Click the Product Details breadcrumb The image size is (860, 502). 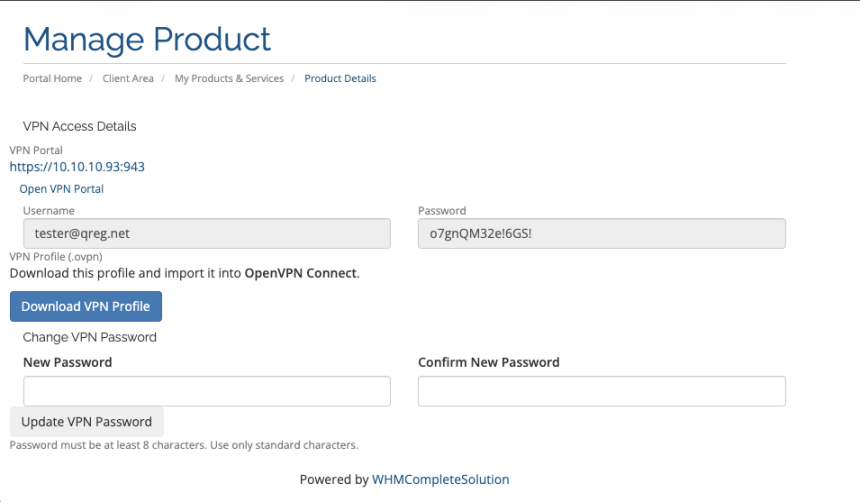pyautogui.click(x=340, y=78)
